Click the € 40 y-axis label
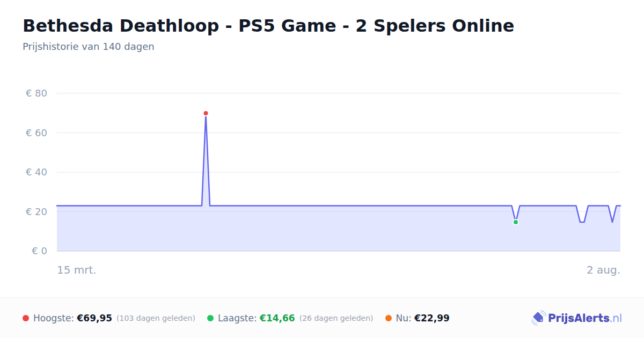 [x=36, y=172]
